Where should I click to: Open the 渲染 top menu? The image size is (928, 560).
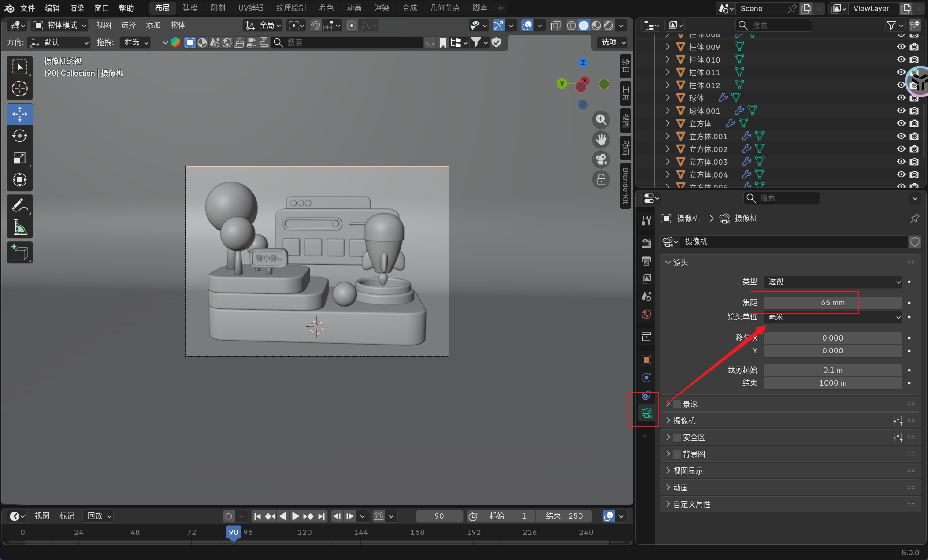point(77,8)
